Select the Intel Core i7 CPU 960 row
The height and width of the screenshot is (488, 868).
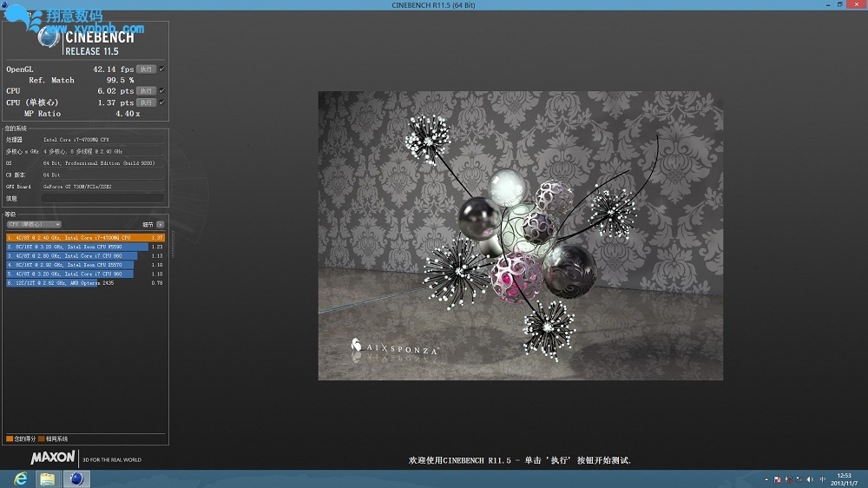[85, 274]
